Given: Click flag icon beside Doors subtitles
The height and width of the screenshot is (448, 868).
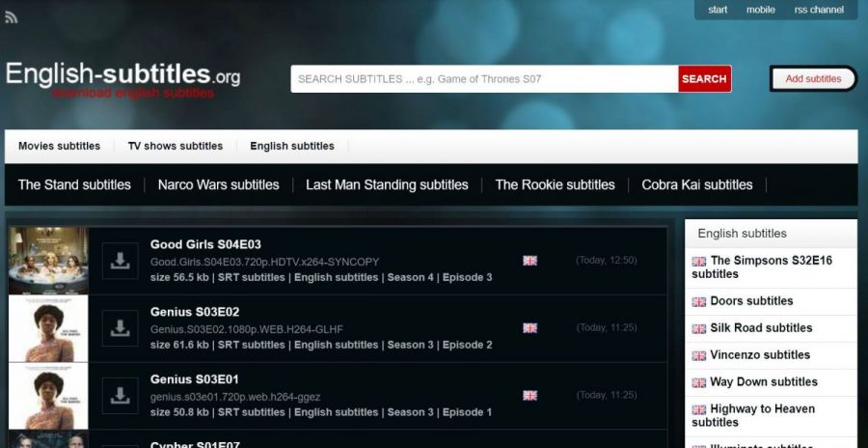Looking at the screenshot, I should point(698,301).
